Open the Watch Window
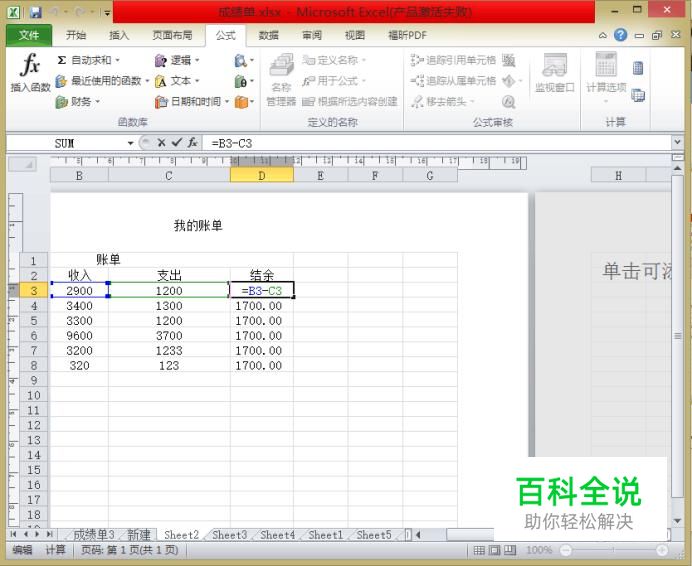Image resolution: width=692 pixels, height=566 pixels. (555, 73)
